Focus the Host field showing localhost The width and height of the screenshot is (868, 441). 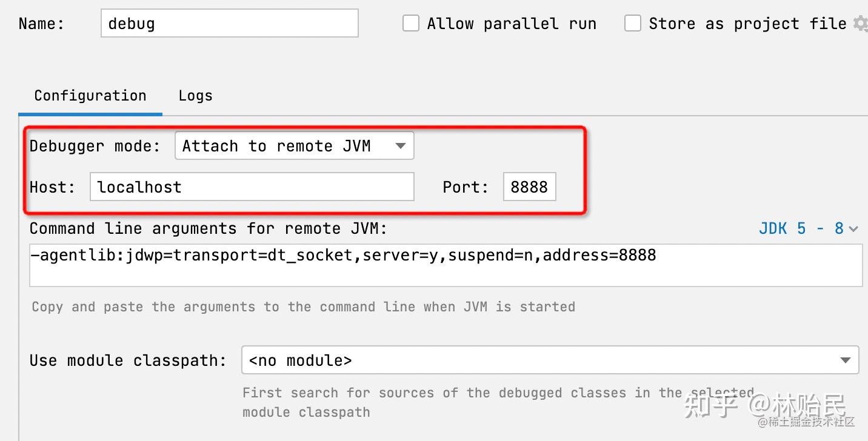click(x=252, y=187)
